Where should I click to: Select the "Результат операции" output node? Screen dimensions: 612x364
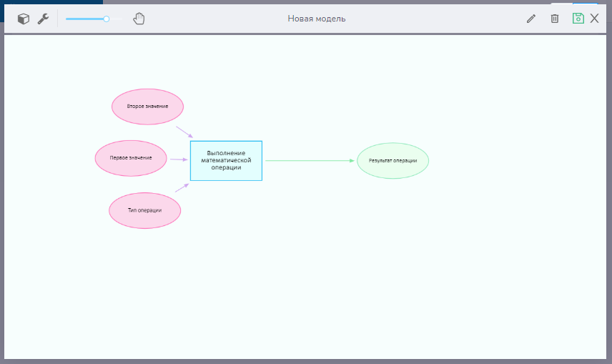click(393, 161)
